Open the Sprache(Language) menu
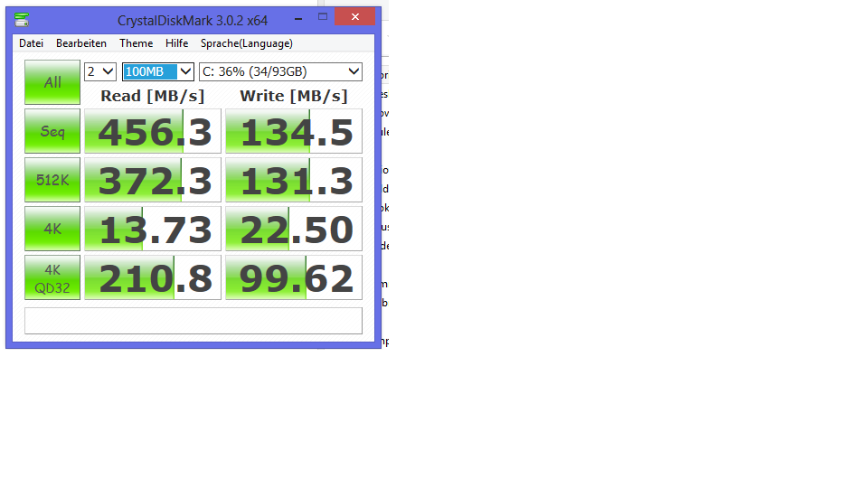868x488 pixels. [246, 43]
